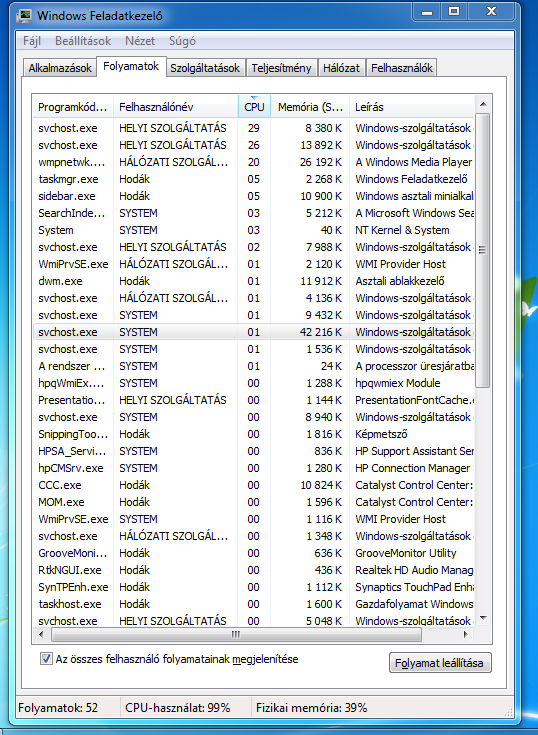Select svchost.exe using 42 216 K memory
The width and height of the screenshot is (538, 735).
254,332
